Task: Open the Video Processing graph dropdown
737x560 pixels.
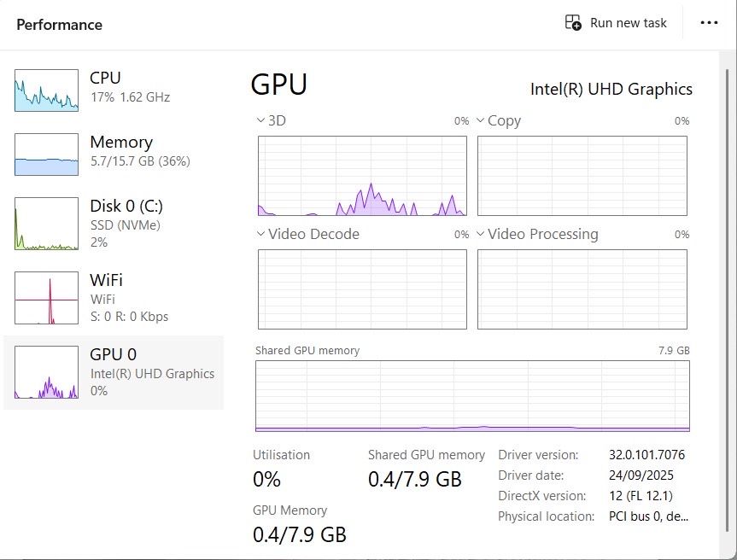Action: [481, 234]
